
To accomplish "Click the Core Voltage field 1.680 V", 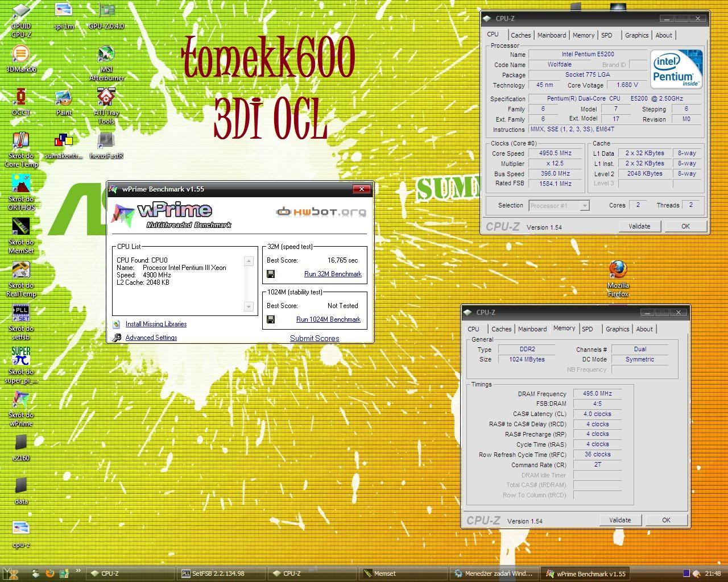I will click(627, 85).
